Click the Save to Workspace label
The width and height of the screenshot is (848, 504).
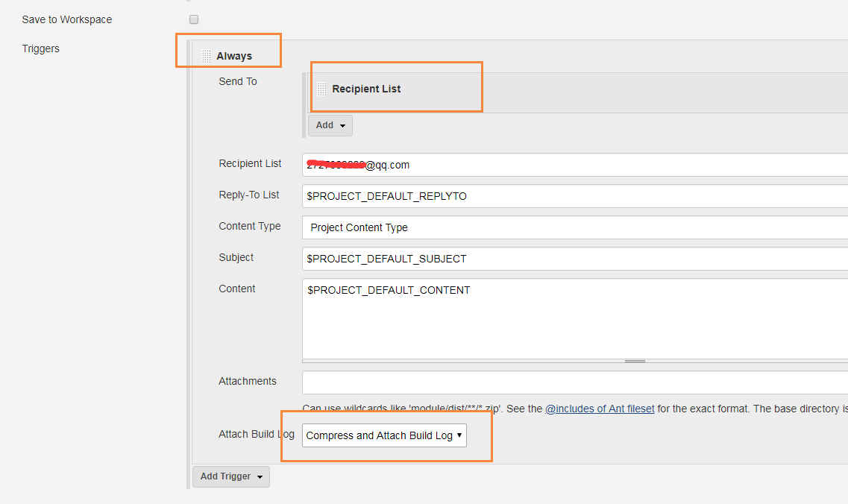point(67,19)
